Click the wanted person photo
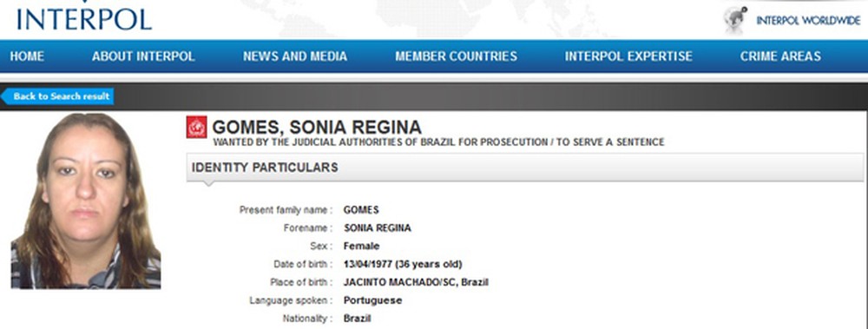 coord(86,201)
